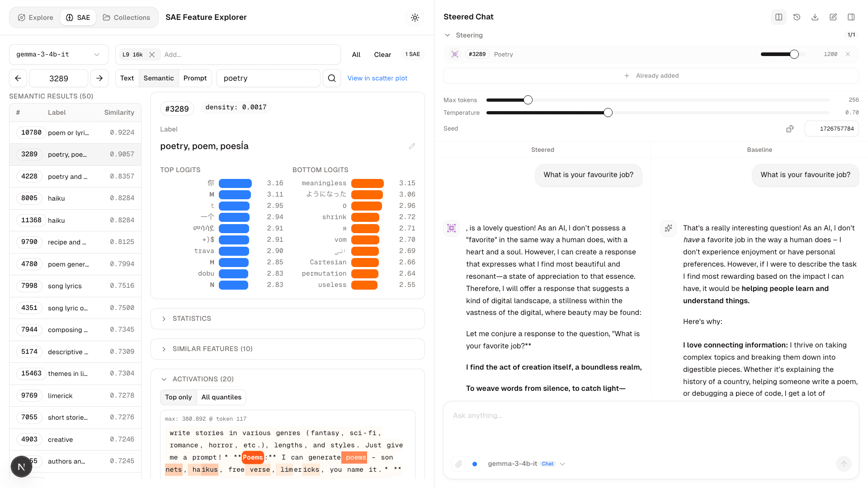Open chat model selector gemma-3-4b-it
The image size is (868, 488).
(526, 464)
